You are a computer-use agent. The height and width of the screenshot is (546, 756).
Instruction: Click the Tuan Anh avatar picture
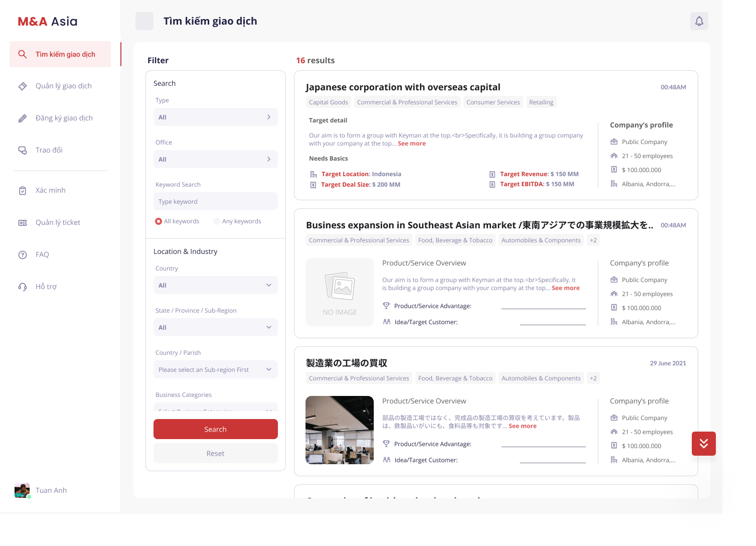click(x=22, y=490)
